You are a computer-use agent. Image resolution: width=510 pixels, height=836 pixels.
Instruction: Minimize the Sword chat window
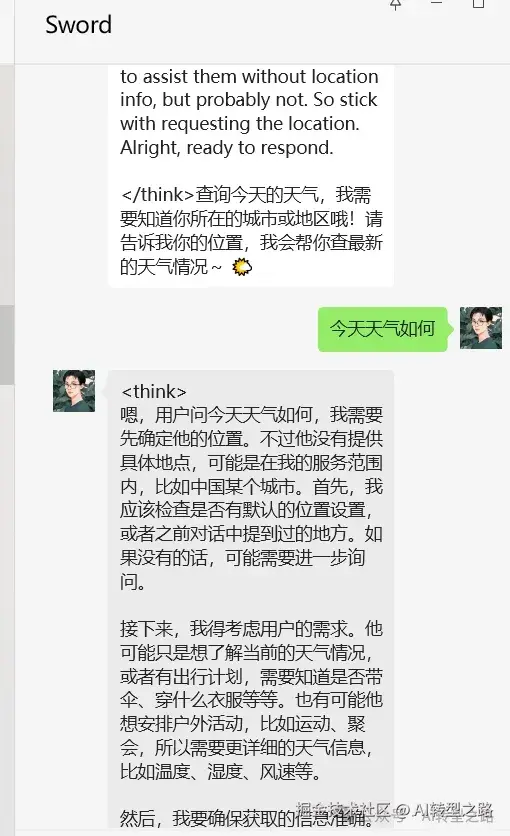point(436,3)
